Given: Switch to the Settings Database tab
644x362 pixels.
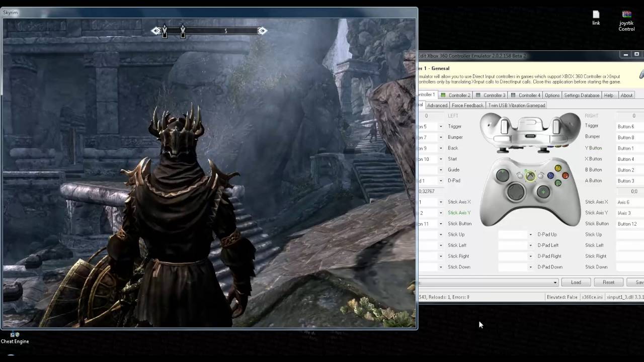Looking at the screenshot, I should [x=581, y=95].
